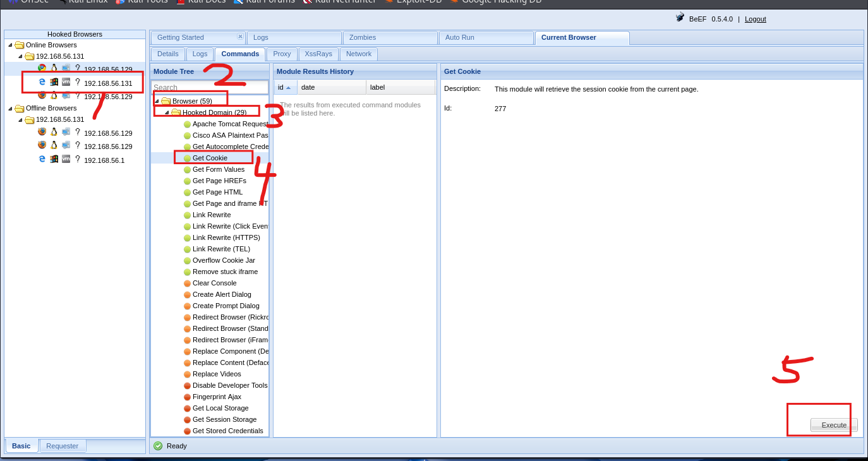The image size is (868, 461).
Task: Click Windows OS icon in online 192.168.56.131 row
Action: (x=54, y=82)
